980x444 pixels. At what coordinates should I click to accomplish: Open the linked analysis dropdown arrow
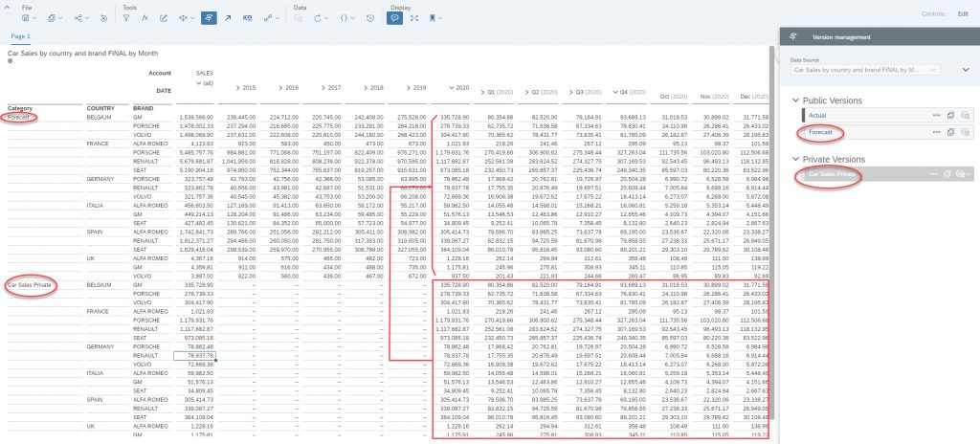pos(277,18)
